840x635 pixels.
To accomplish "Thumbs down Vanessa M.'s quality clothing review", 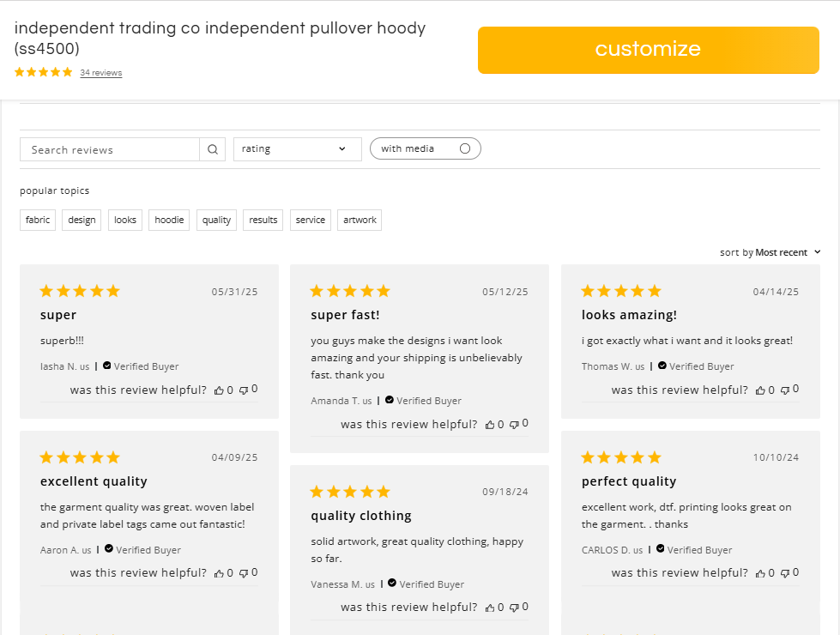I will point(514,608).
